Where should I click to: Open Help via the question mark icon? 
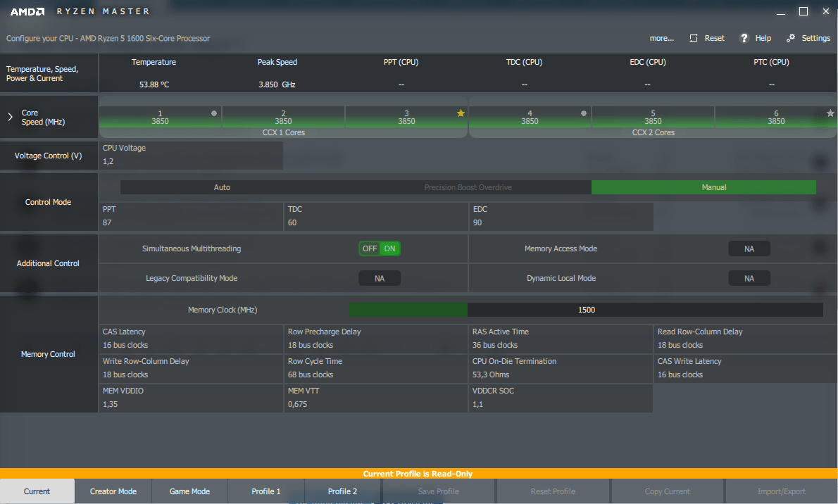tap(744, 38)
